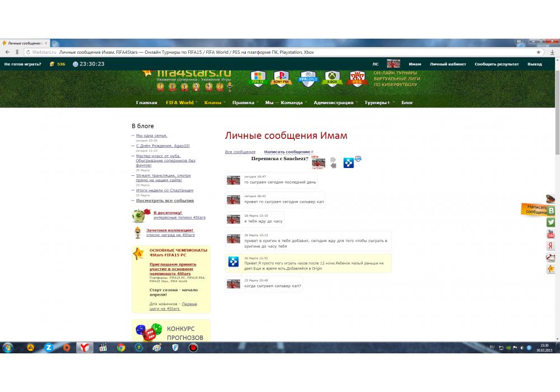
Task: Open the X-BOX platform badge
Action: point(332,79)
